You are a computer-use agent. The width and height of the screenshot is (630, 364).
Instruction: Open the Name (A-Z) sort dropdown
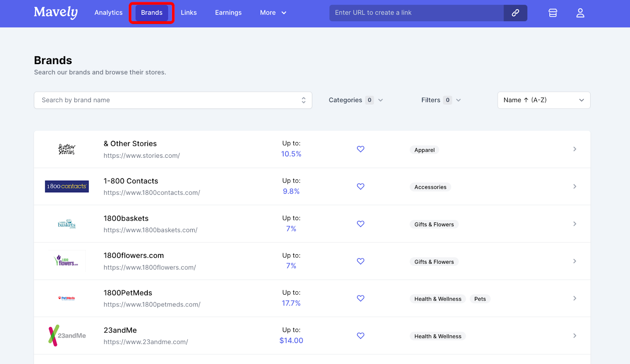(x=544, y=100)
